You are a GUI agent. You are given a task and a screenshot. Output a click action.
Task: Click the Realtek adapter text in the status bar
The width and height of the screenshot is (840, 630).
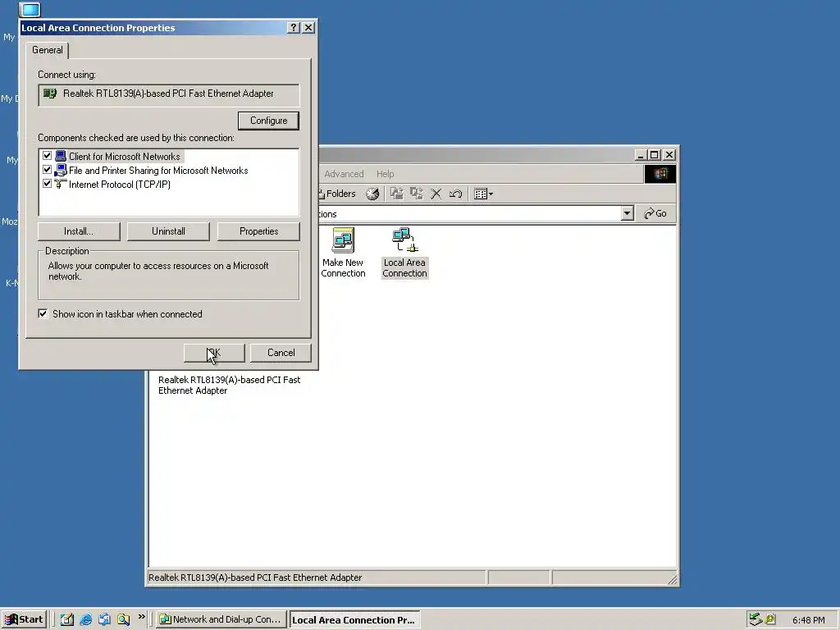pyautogui.click(x=255, y=577)
